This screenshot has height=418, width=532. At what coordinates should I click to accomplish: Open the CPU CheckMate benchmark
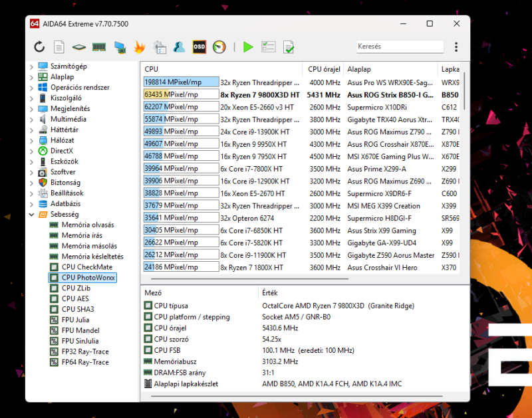tap(87, 266)
